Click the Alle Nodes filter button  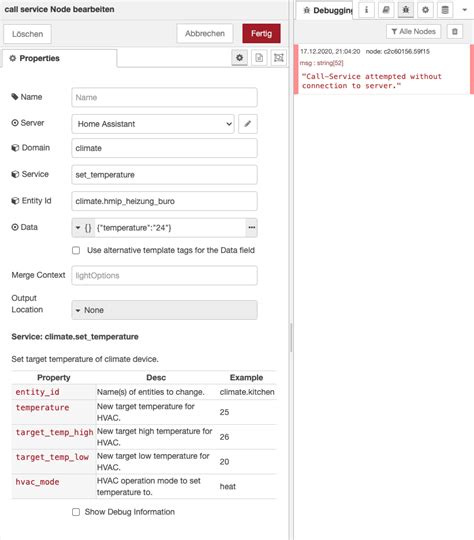click(413, 32)
